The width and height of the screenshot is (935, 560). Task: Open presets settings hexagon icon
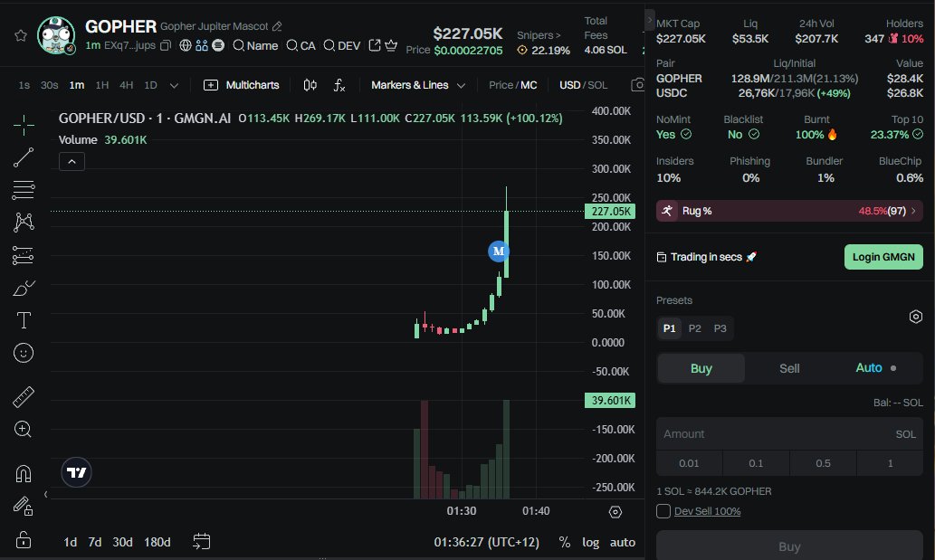point(915,317)
